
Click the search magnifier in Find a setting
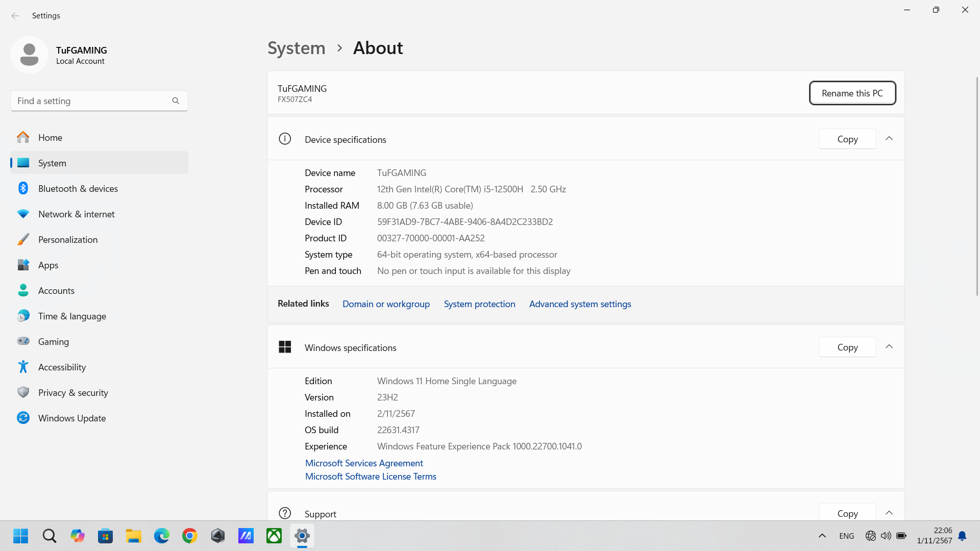pyautogui.click(x=176, y=101)
